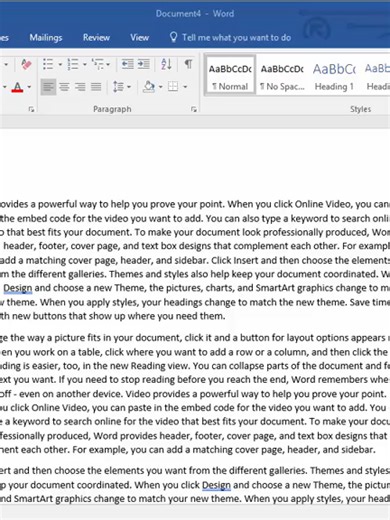Open the multilevel list dropdown arrow

click(108, 64)
